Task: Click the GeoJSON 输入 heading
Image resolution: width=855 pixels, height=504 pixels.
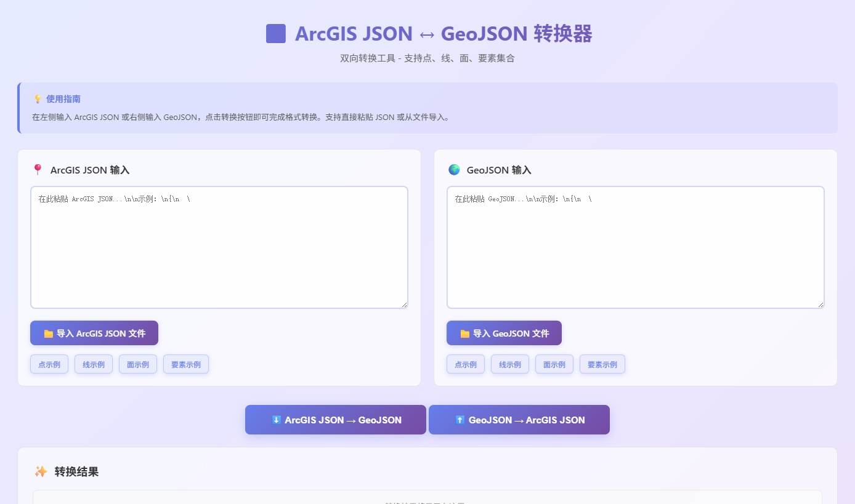Action: (499, 170)
